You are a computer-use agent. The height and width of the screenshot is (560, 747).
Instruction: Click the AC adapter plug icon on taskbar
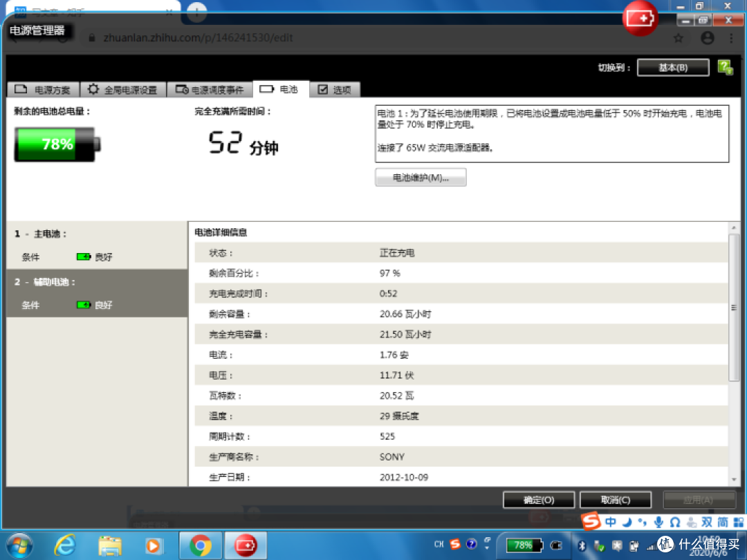556,545
